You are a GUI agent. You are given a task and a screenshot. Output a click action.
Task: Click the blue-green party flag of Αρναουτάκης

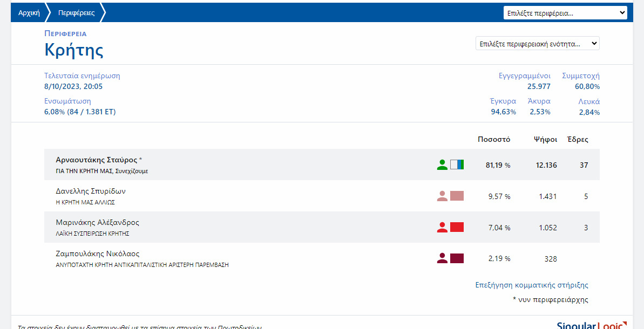click(457, 164)
